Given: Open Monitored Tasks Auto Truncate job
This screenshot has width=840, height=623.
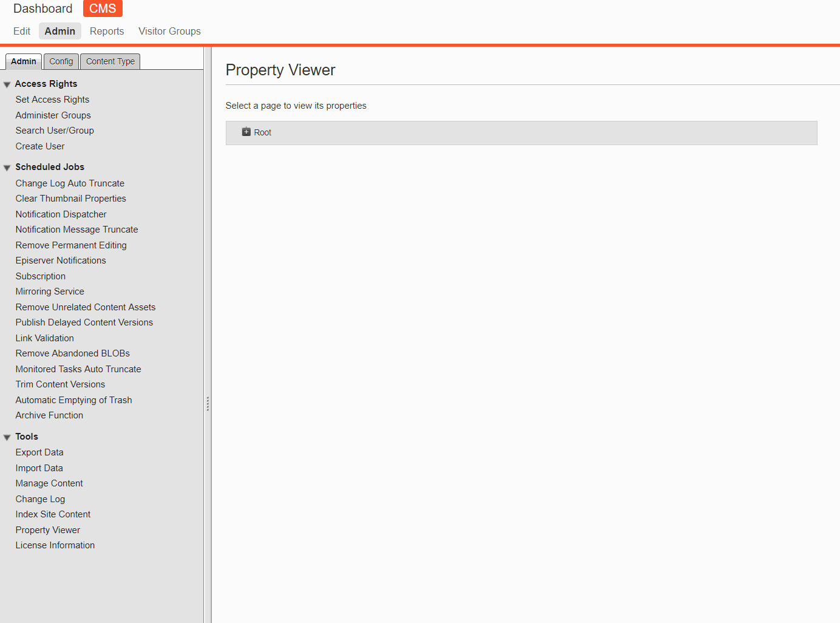Looking at the screenshot, I should tap(78, 369).
